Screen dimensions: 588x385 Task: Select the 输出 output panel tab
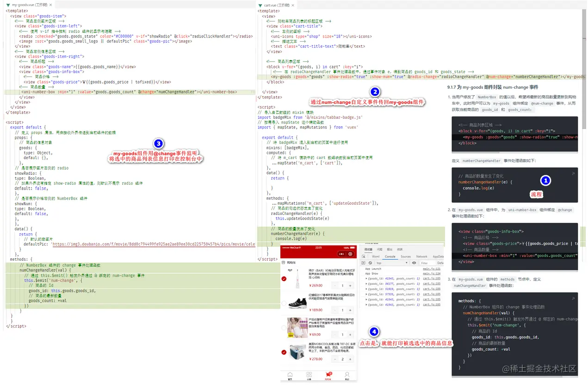coord(390,250)
